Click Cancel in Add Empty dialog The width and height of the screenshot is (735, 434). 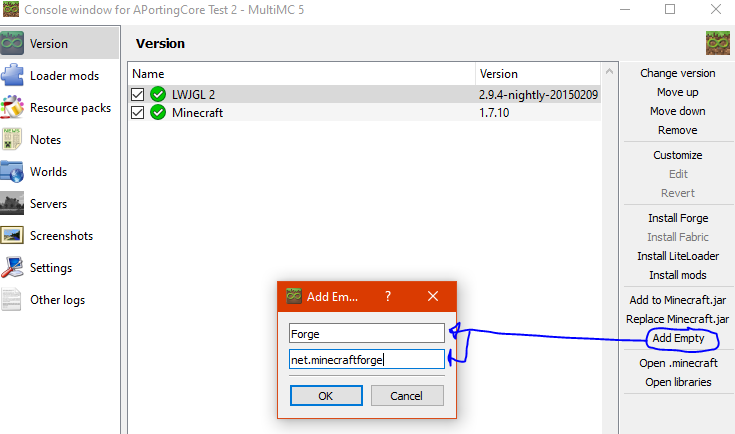[x=407, y=396]
